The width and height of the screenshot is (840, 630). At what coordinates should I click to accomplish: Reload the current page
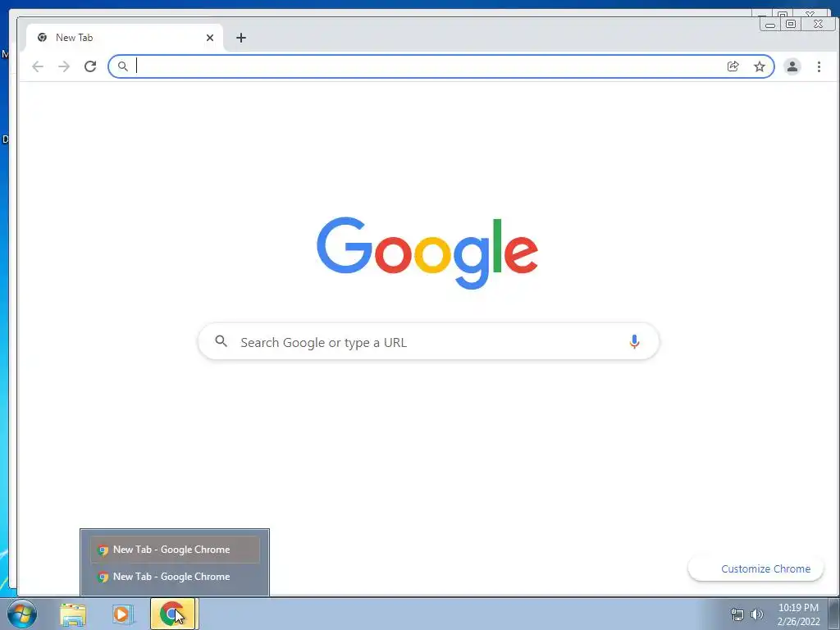click(x=90, y=66)
